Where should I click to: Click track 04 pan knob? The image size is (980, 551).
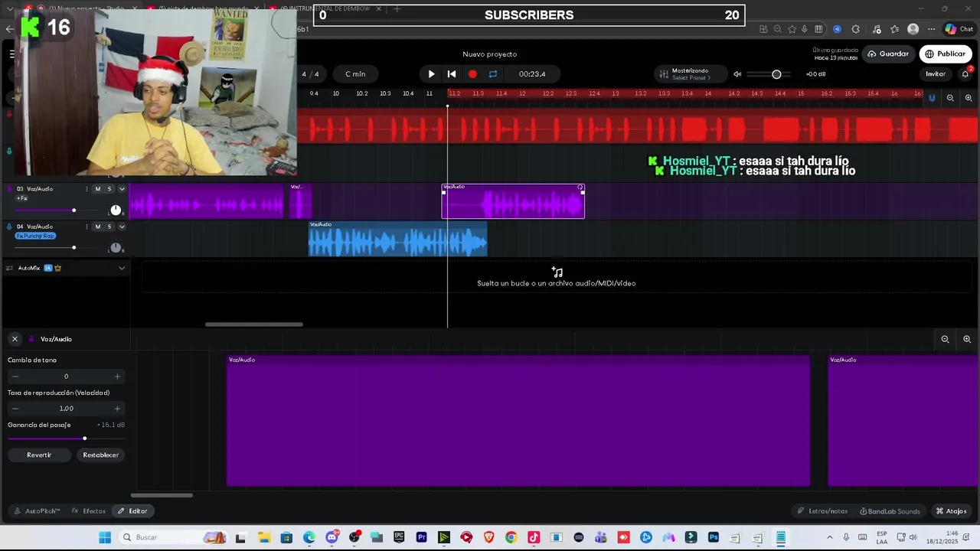(x=116, y=247)
